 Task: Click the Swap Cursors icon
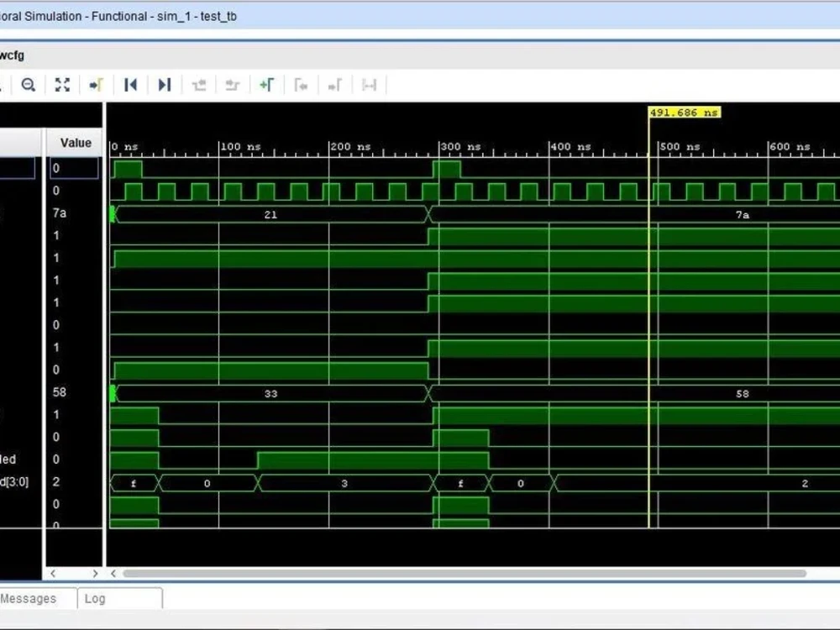(368, 85)
